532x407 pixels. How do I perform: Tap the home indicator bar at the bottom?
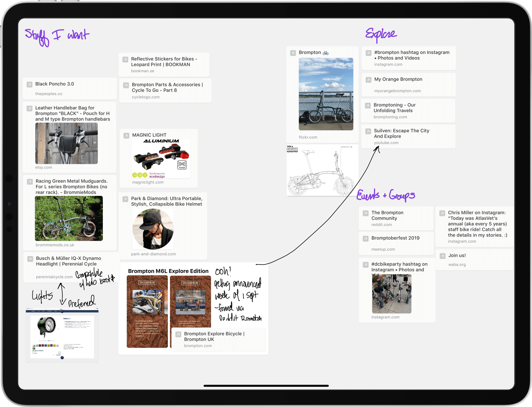[x=266, y=386]
